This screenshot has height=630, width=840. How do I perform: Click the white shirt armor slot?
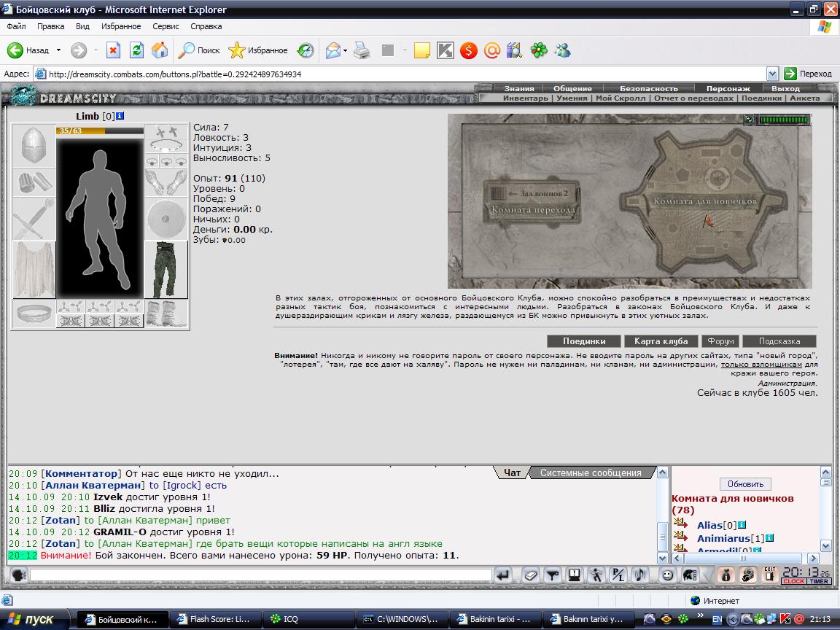pos(34,269)
